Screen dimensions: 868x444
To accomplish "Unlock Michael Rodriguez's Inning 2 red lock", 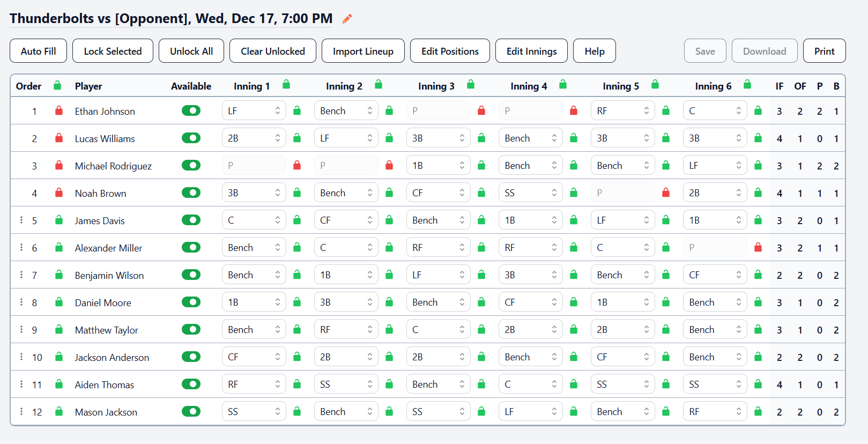I will (389, 165).
